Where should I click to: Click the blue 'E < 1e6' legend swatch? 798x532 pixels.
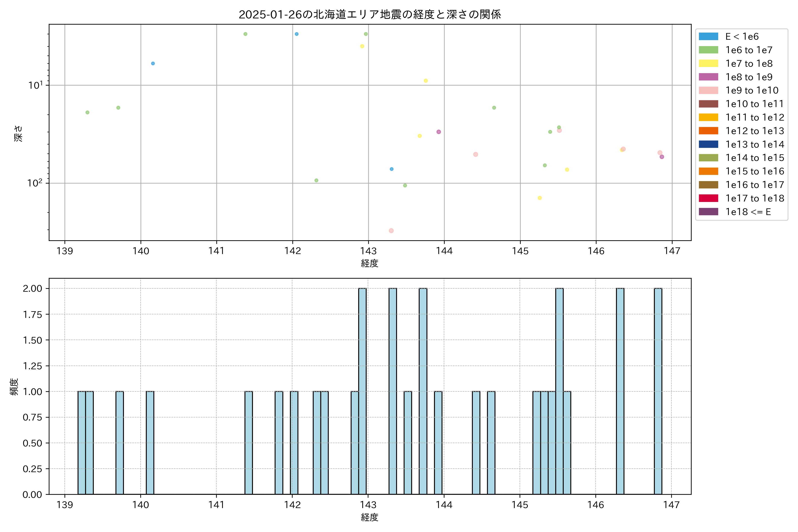(708, 37)
